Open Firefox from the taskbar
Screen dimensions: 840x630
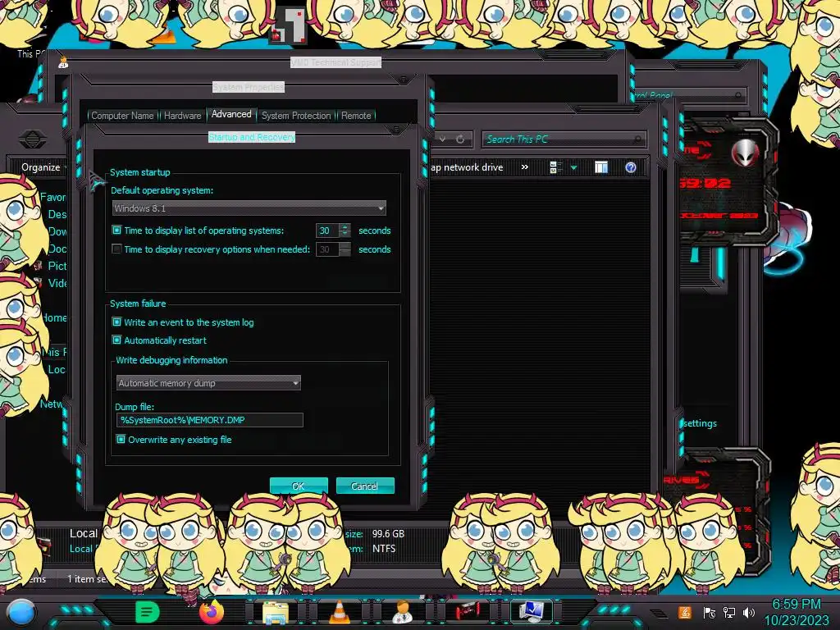[212, 612]
